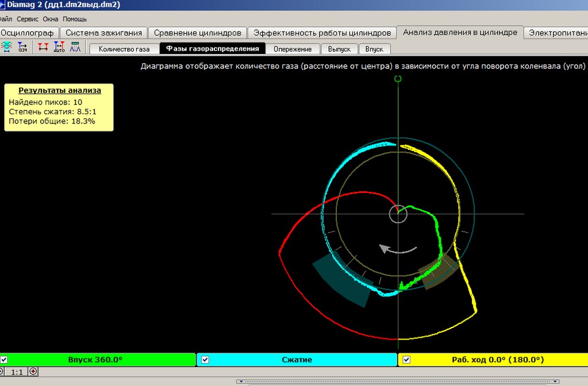The height and width of the screenshot is (386, 588).
Task: Open the Опережение sub-tab
Action: tap(293, 49)
